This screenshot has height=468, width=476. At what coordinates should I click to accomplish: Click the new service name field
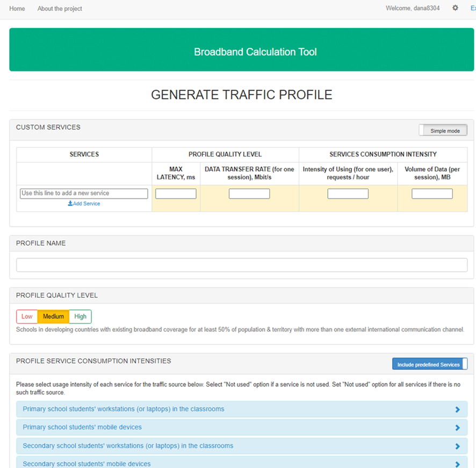click(x=84, y=193)
